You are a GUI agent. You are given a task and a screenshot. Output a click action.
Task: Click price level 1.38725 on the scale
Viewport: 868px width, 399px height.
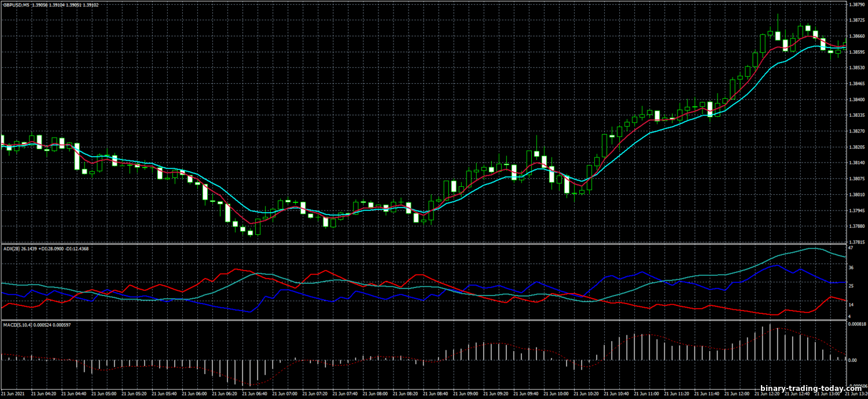tap(856, 20)
